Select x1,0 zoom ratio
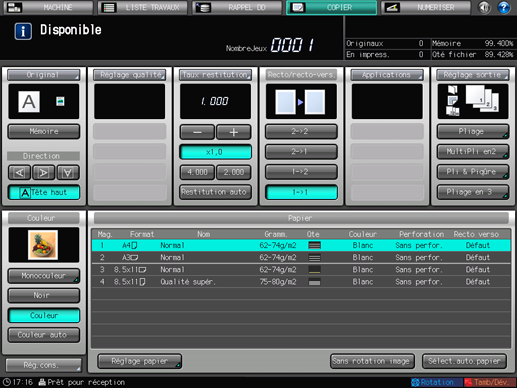 [x=215, y=152]
